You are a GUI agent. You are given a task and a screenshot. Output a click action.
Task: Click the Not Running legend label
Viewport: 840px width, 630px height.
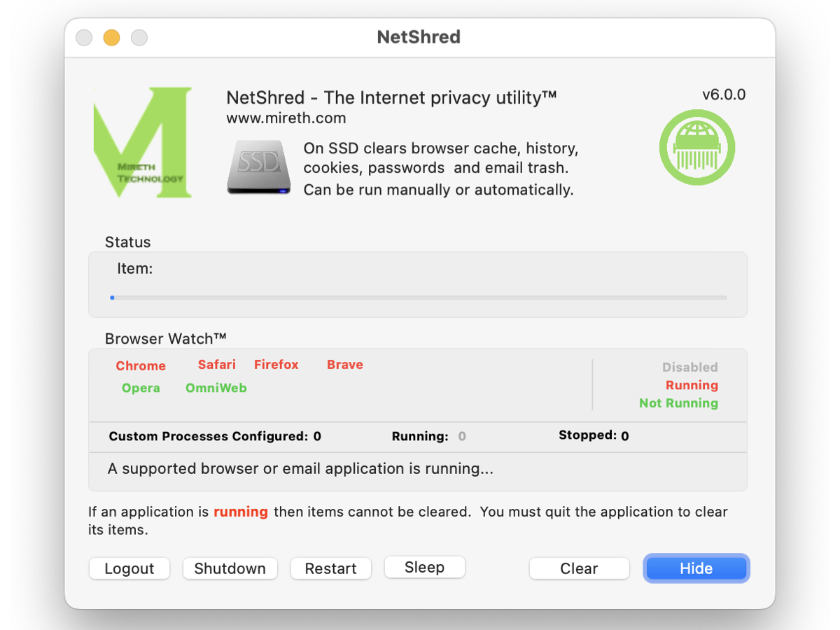678,403
